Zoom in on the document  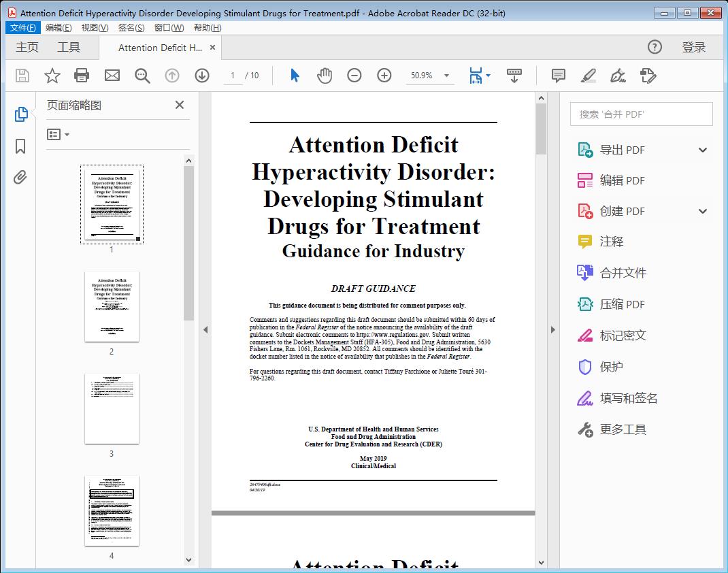point(384,76)
